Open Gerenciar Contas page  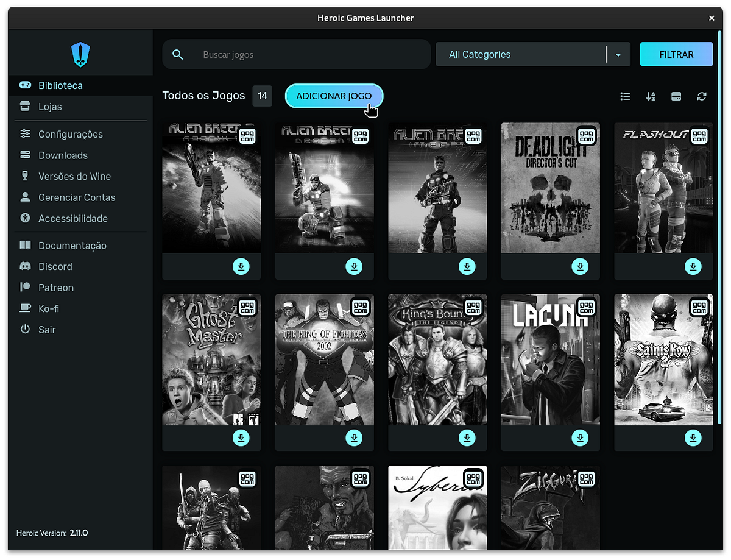(x=80, y=197)
